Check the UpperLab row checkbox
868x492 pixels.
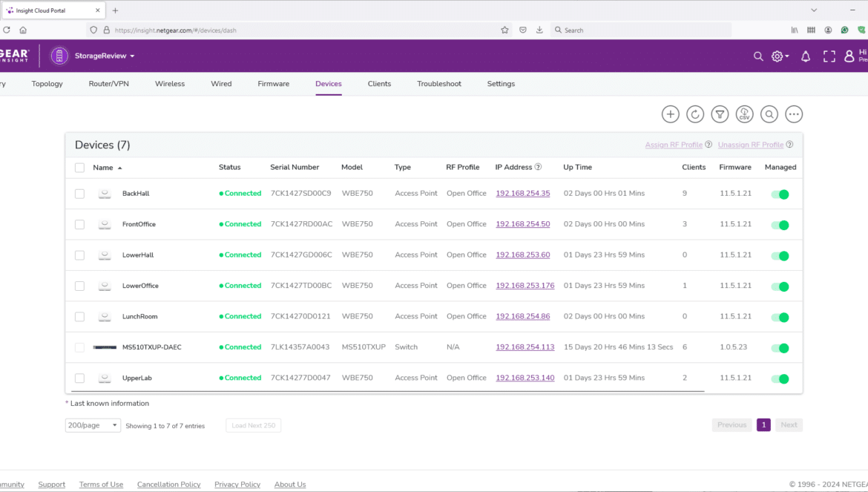point(79,378)
